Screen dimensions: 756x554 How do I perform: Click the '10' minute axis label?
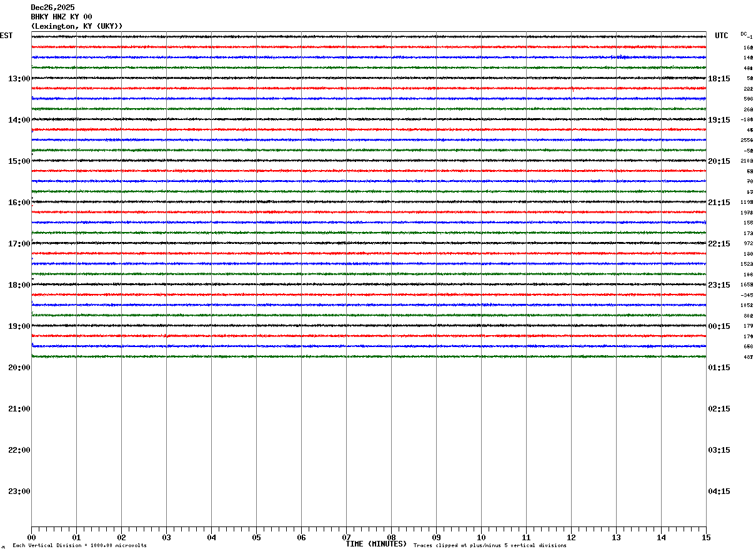[x=481, y=538]
